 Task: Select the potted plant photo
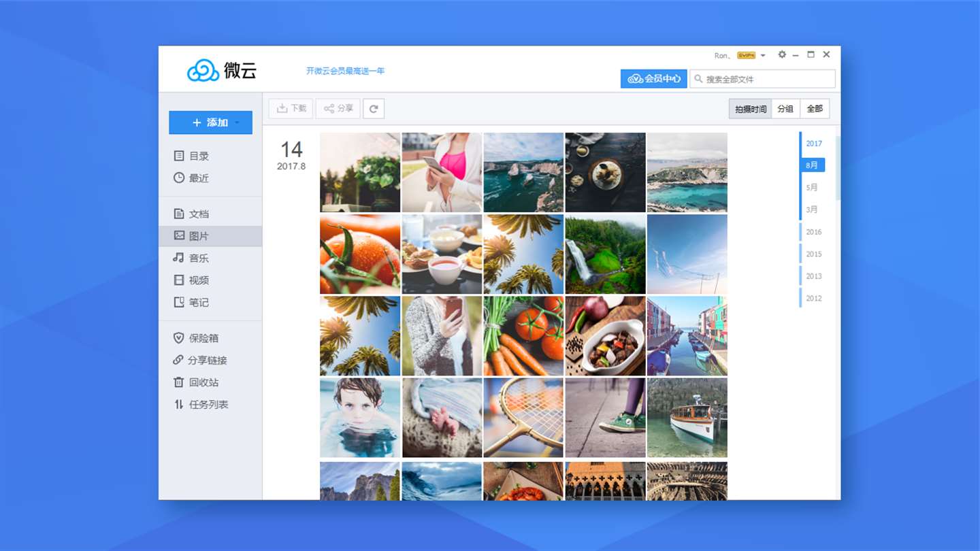(x=360, y=172)
